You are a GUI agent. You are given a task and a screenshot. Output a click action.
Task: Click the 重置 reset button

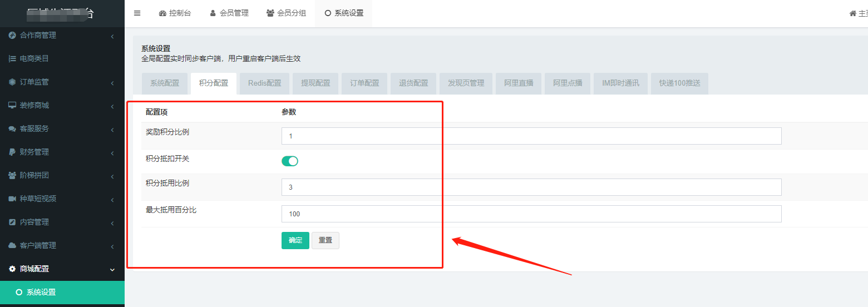tap(325, 240)
